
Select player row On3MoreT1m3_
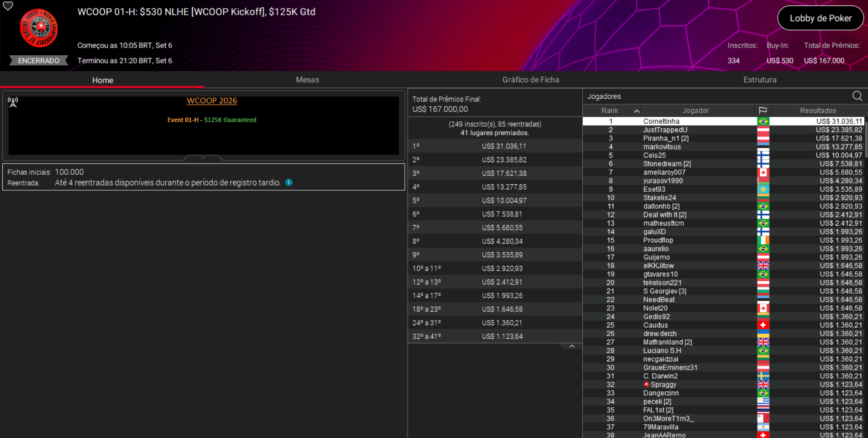(724, 419)
